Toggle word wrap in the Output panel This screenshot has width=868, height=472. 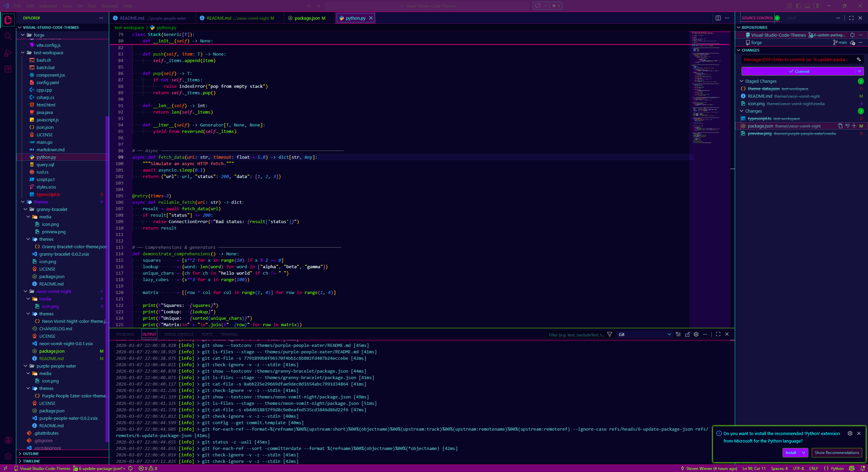point(678,334)
